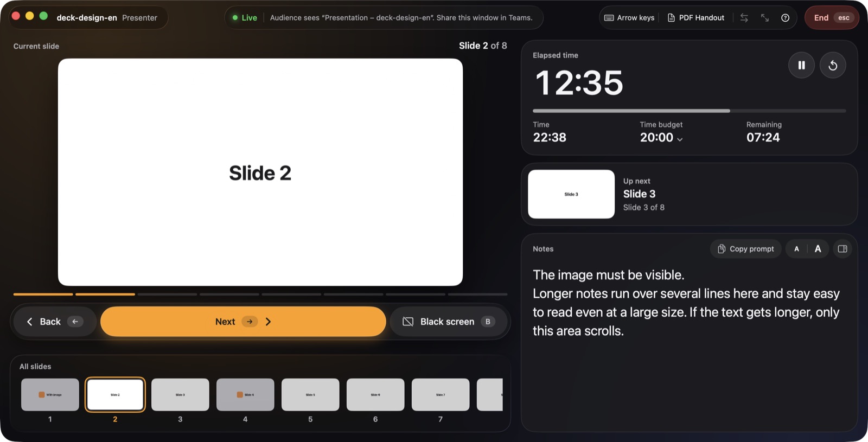The height and width of the screenshot is (442, 868).
Task: Jump to slide 5 thumbnail
Action: pyautogui.click(x=310, y=394)
